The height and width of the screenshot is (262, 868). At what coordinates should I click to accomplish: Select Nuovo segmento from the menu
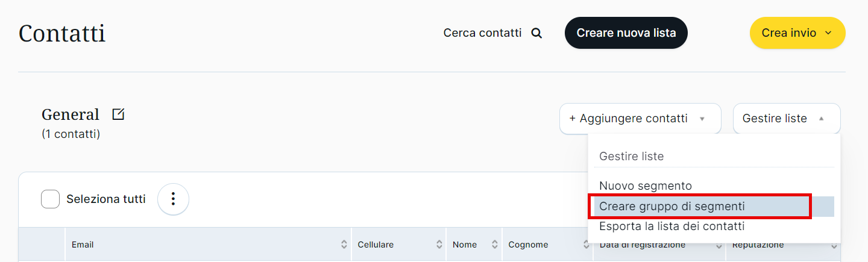(x=646, y=186)
